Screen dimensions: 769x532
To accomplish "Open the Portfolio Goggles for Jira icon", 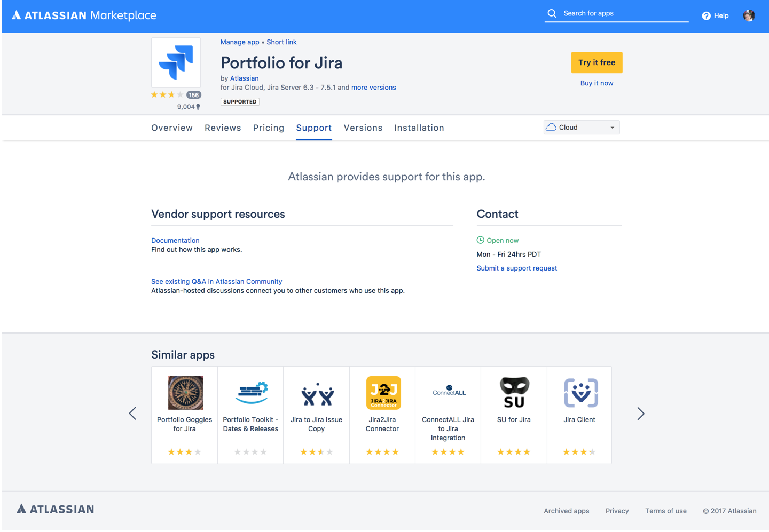I will pyautogui.click(x=185, y=393).
